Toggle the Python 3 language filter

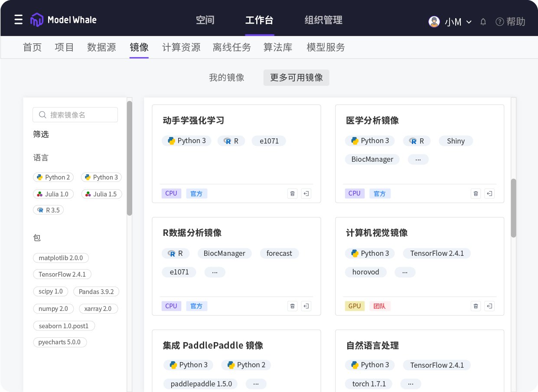(101, 177)
